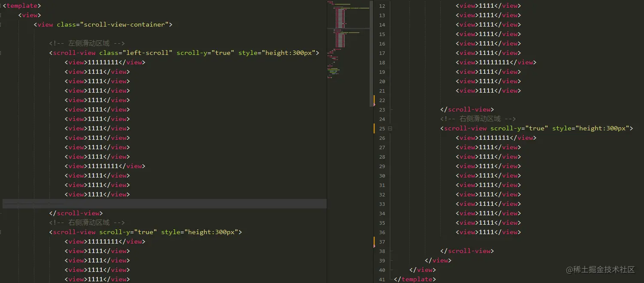This screenshot has width=644, height=283.
Task: Click line number 37 in the gutter
Action: 382,242
